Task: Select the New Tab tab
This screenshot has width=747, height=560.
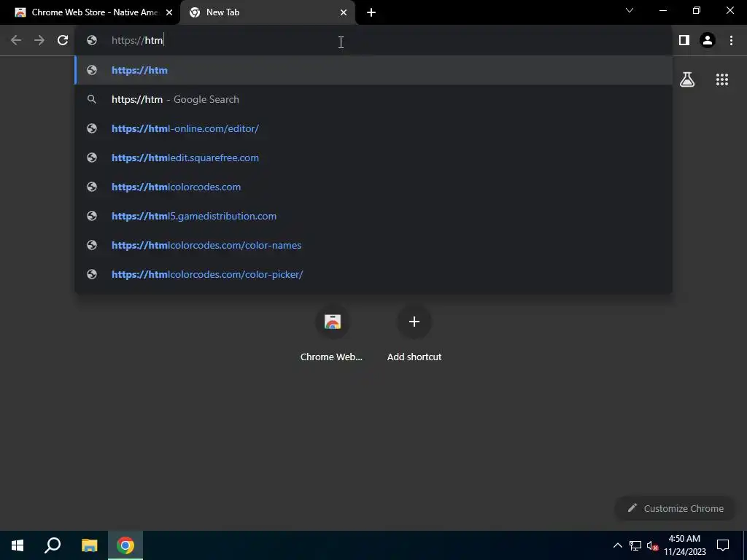Action: 267,13
